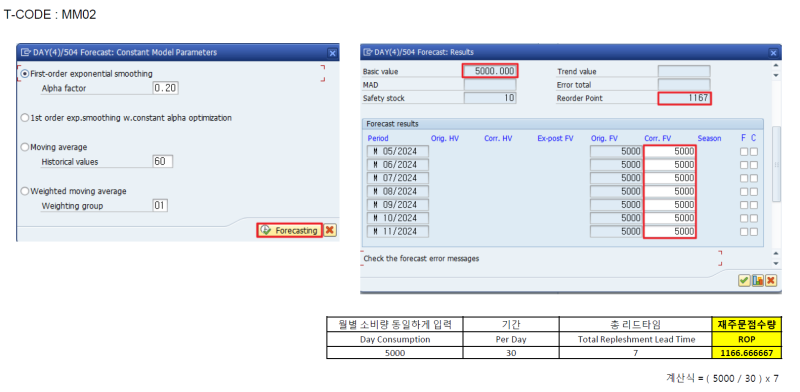Image resolution: width=800 pixels, height=392 pixels.
Task: Click the Season column header
Action: [x=709, y=138]
